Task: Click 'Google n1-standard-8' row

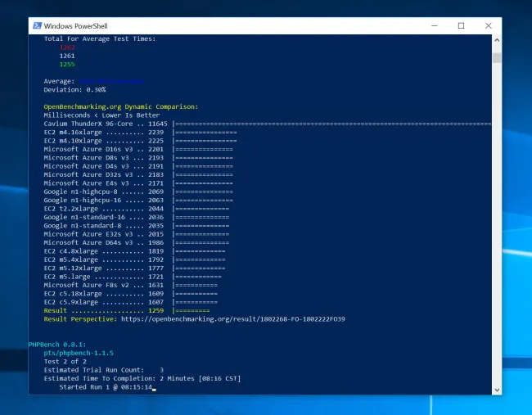Action: point(137,225)
